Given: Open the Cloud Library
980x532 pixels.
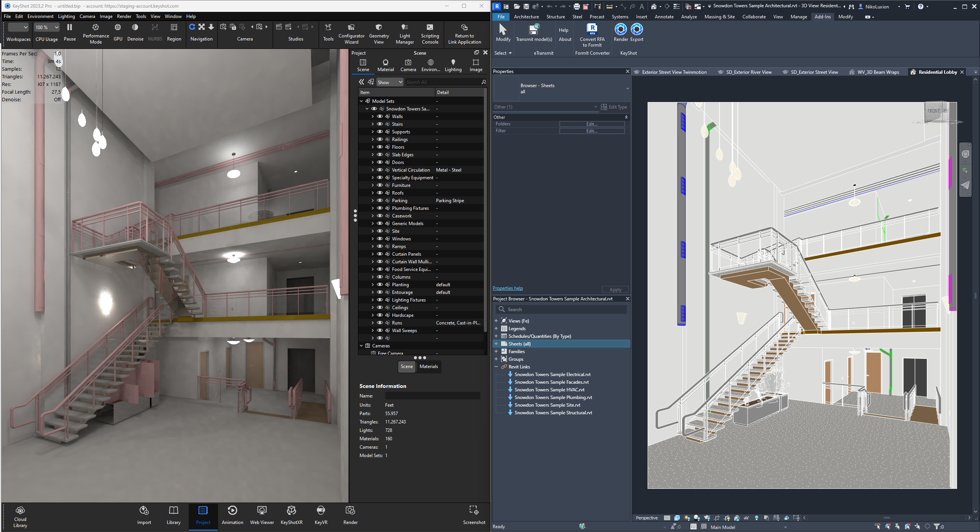Looking at the screenshot, I should pos(20,511).
